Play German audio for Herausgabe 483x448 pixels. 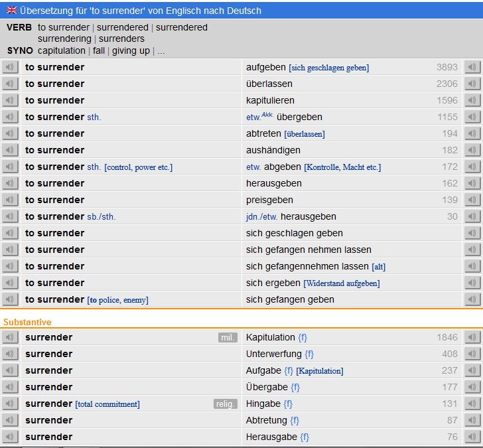(x=472, y=437)
